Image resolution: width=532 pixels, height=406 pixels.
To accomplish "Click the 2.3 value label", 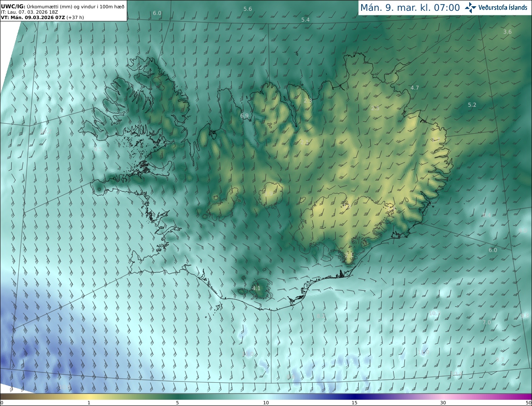I will [x=308, y=100].
